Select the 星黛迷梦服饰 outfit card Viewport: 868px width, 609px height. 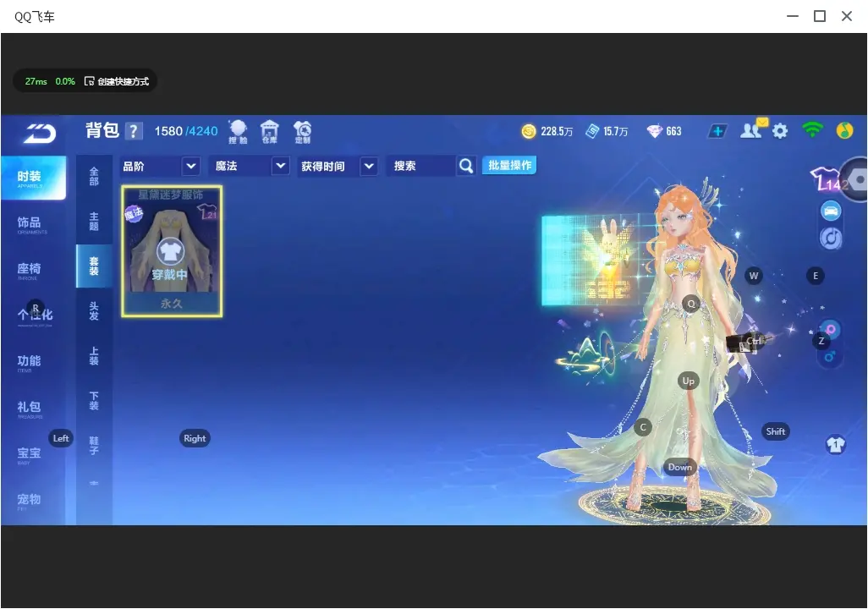pyautogui.click(x=172, y=251)
